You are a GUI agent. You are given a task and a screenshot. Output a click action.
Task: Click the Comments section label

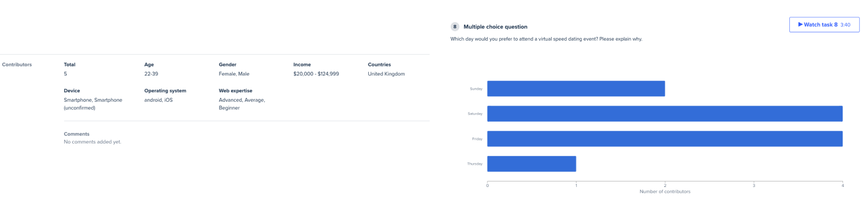tap(76, 134)
